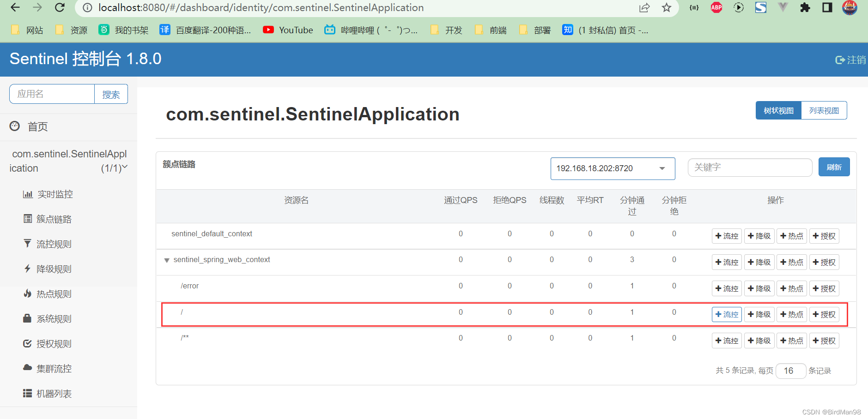Viewport: 868px width, 419px height.
Task: Click the 刷新 refresh button
Action: pyautogui.click(x=834, y=167)
